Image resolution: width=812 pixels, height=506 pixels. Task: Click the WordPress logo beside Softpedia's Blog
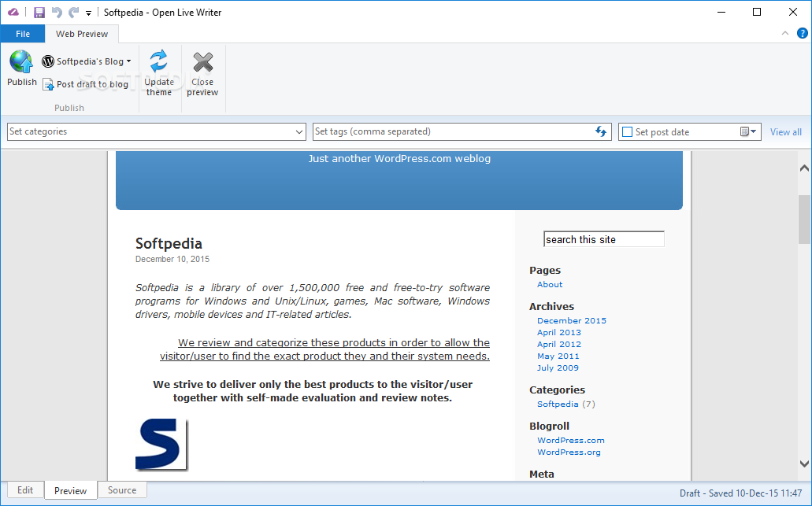[48, 61]
